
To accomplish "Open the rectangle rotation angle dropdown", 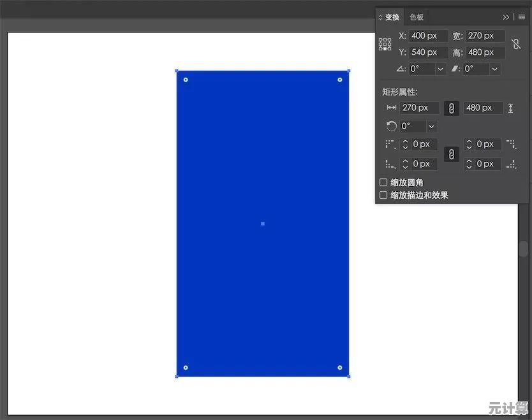I will click(432, 127).
